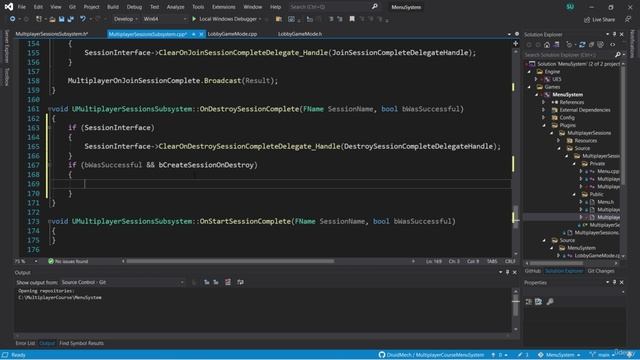Click Toggle Word Wrap icon in Output
The height and width of the screenshot is (360, 640).
(x=240, y=282)
